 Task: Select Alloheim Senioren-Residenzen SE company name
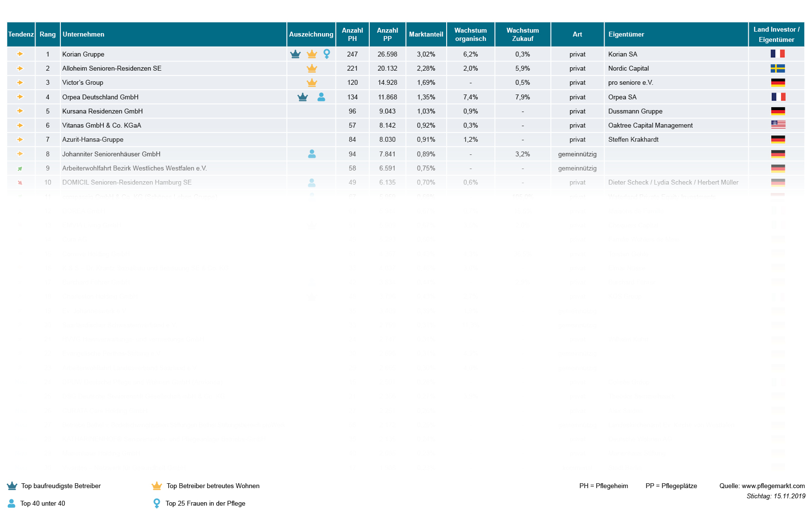click(112, 68)
